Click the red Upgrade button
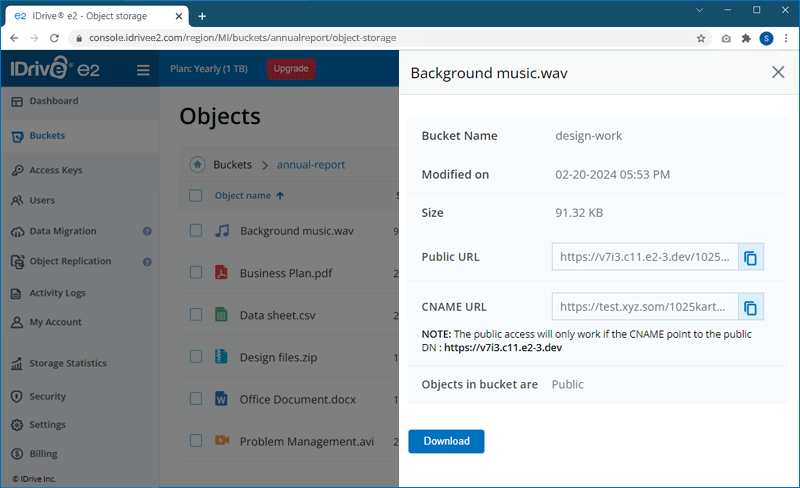This screenshot has height=488, width=800. [x=291, y=69]
